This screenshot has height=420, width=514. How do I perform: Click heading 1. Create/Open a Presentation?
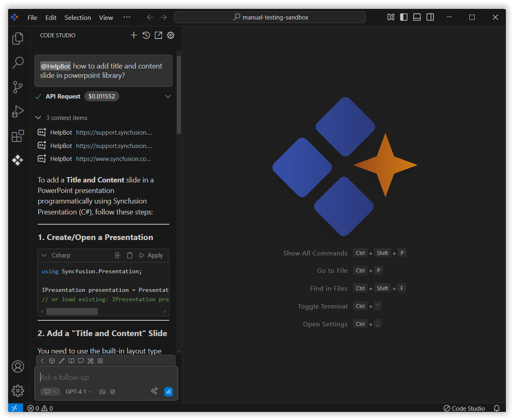click(95, 238)
